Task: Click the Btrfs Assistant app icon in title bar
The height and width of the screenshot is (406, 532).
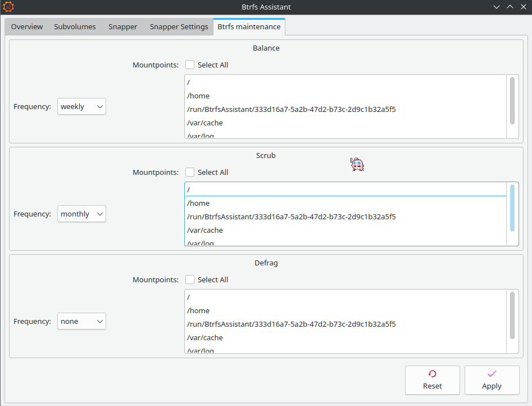Action: click(x=8, y=7)
